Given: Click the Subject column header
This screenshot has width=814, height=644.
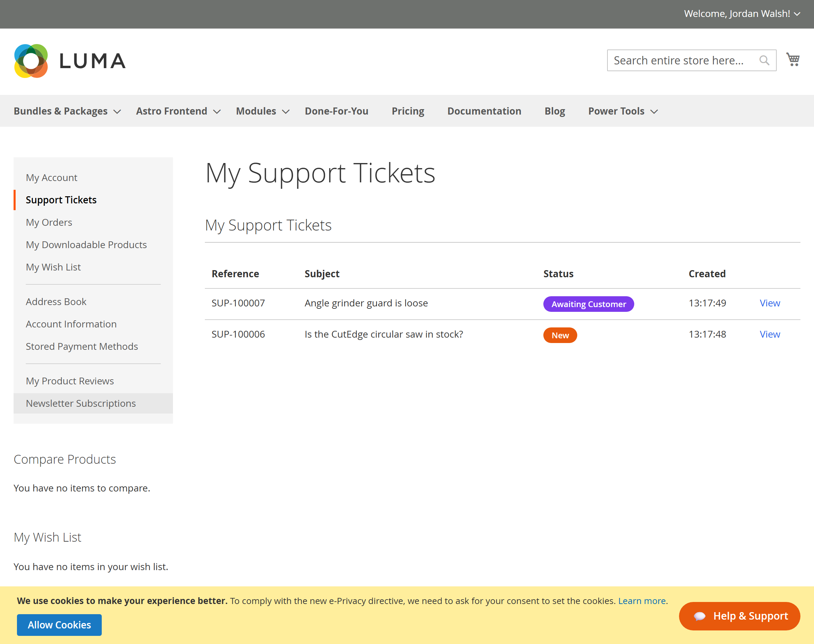Looking at the screenshot, I should coord(322,274).
